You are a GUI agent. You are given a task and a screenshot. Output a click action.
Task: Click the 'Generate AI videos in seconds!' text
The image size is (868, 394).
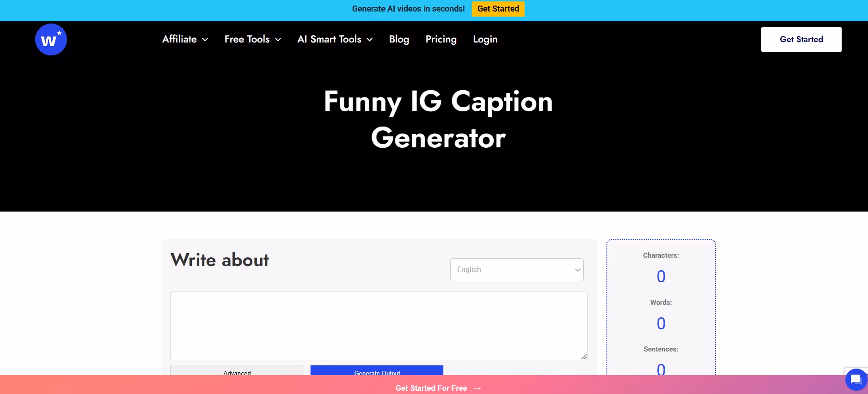tap(409, 9)
